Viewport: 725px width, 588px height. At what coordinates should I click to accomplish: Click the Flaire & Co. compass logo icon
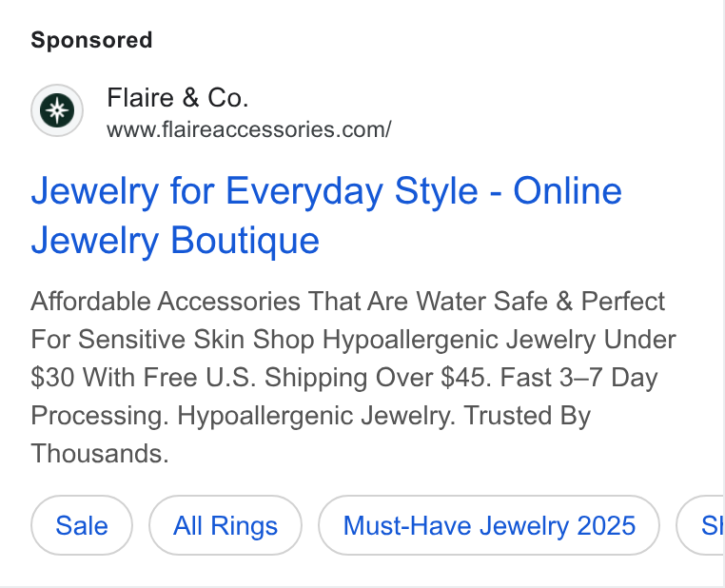(x=57, y=110)
